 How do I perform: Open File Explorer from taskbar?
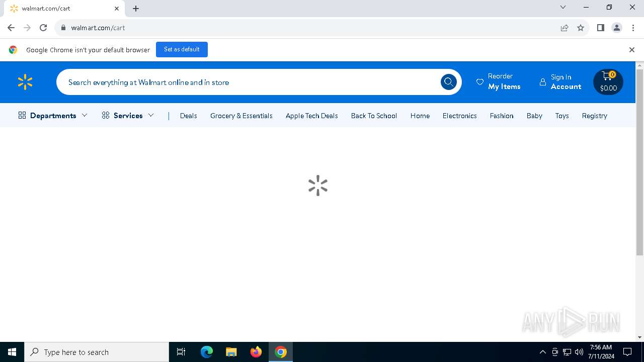point(231,352)
